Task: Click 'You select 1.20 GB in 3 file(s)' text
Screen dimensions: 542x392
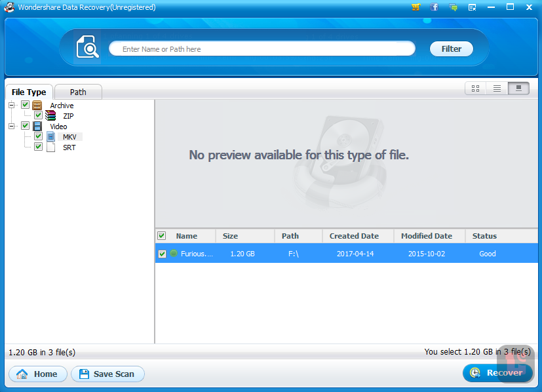Action: [477, 351]
